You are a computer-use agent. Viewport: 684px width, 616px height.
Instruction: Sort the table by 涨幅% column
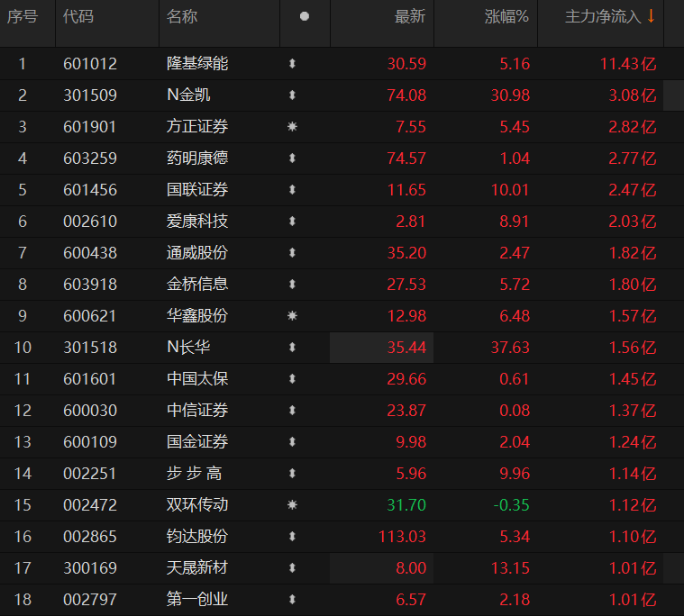click(507, 16)
